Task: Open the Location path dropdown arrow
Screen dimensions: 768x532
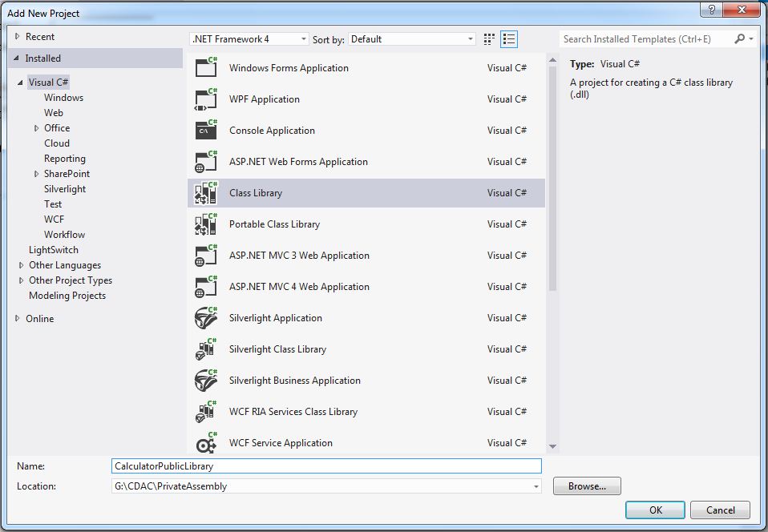Action: 536,486
